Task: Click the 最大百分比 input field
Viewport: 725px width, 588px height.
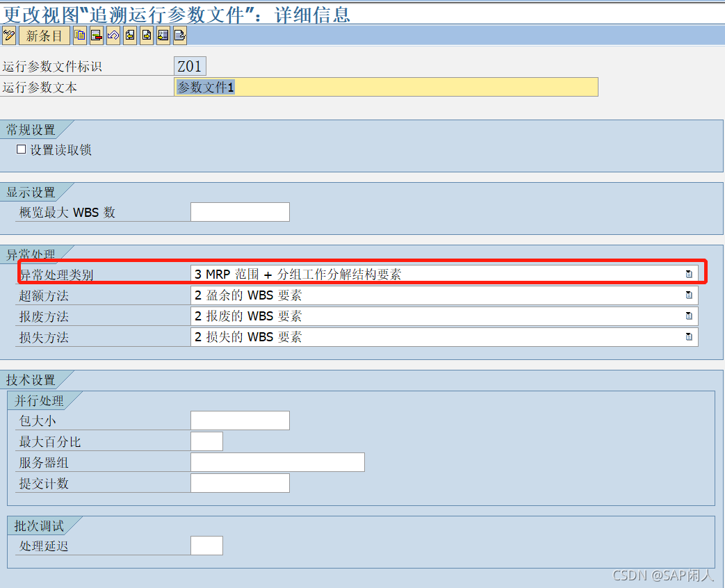Action: [x=206, y=441]
